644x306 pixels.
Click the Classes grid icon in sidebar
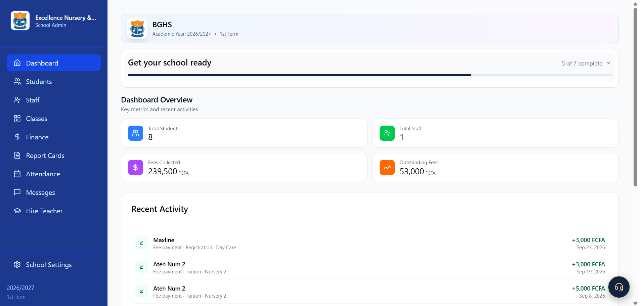(17, 118)
